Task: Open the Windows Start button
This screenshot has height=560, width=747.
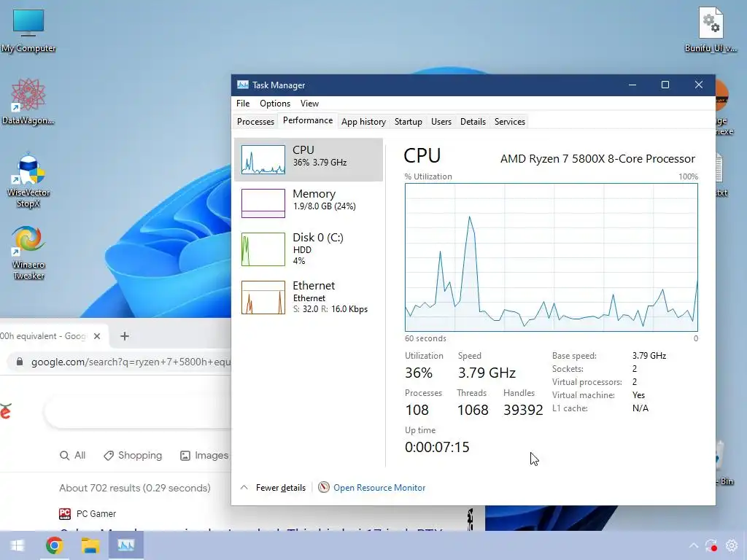Action: [x=18, y=545]
